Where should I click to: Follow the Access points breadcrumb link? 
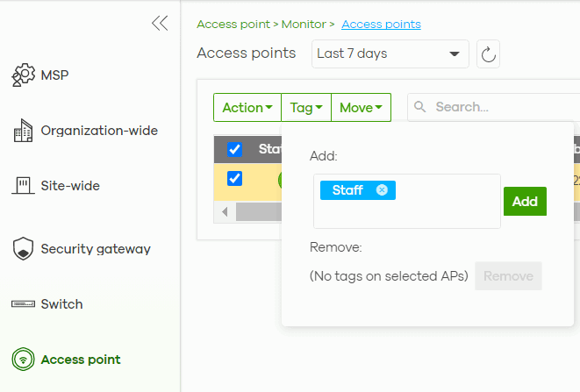pyautogui.click(x=381, y=24)
